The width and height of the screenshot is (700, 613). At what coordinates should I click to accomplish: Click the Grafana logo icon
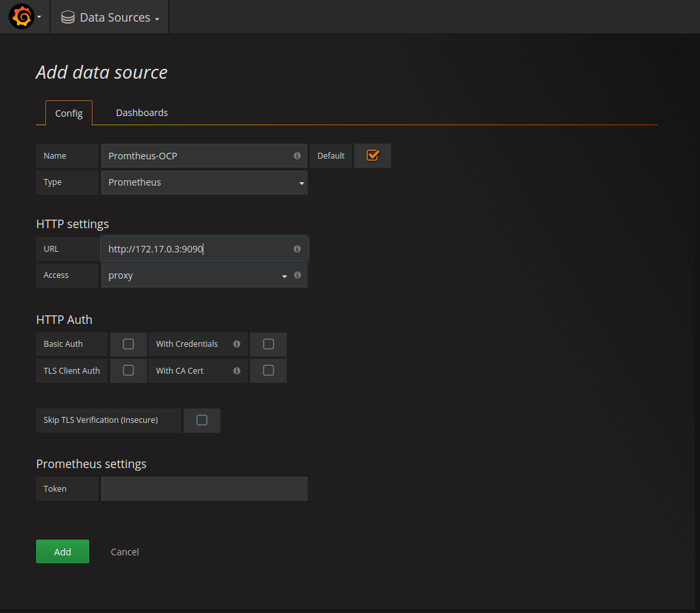coord(21,17)
